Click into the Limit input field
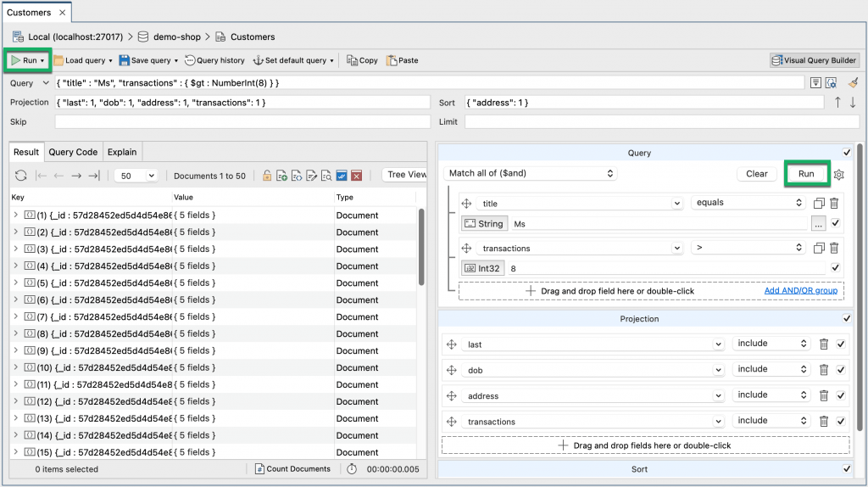Viewport: 868px width, 487px height. (661, 122)
